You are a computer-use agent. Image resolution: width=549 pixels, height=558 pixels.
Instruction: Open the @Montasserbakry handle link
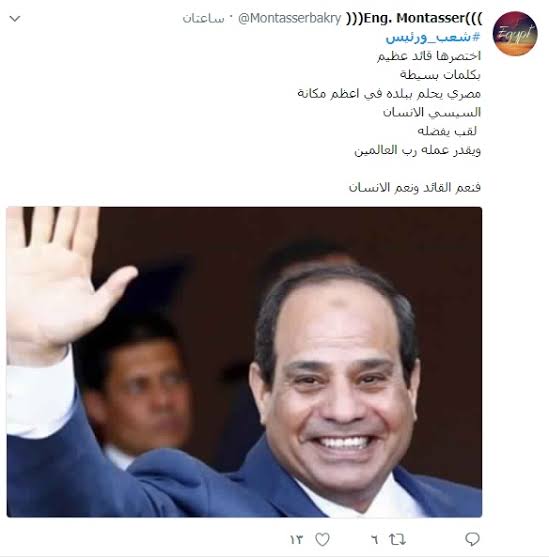coord(289,18)
